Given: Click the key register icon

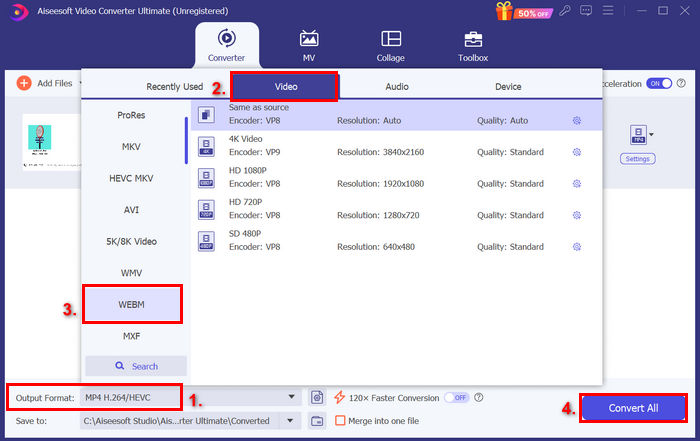Looking at the screenshot, I should (565, 10).
